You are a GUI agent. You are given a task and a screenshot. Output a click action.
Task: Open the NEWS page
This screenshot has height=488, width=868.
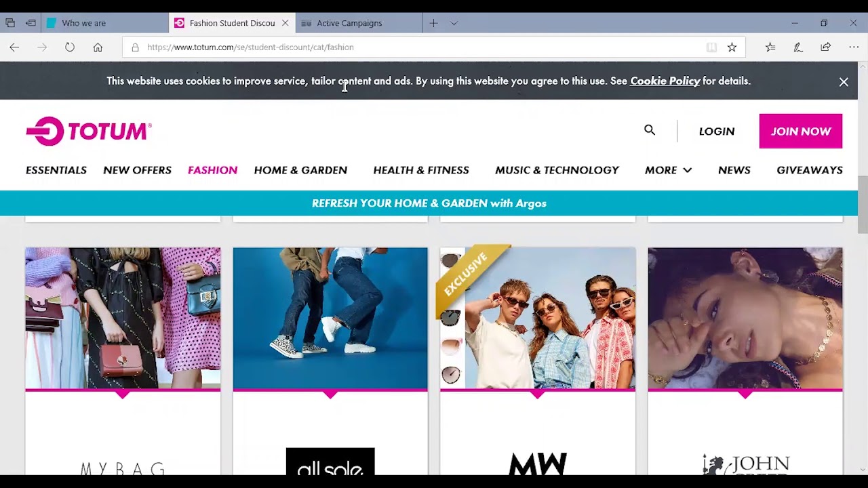pos(734,170)
